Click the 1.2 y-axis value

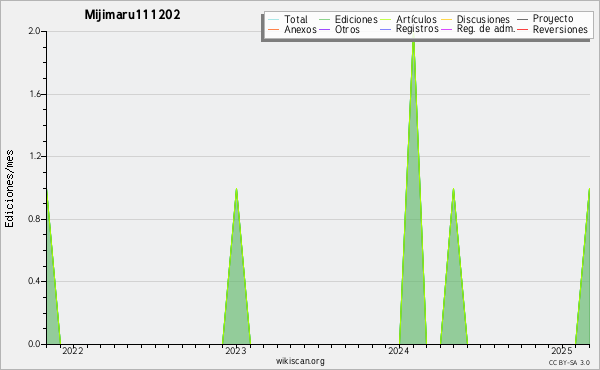pyautogui.click(x=34, y=156)
